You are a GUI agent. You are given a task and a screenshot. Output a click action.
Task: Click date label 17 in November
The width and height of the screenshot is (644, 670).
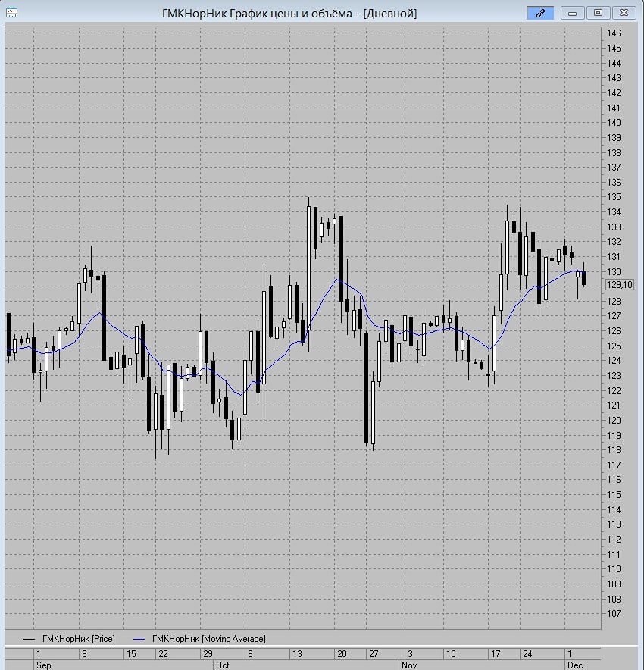pyautogui.click(x=496, y=654)
